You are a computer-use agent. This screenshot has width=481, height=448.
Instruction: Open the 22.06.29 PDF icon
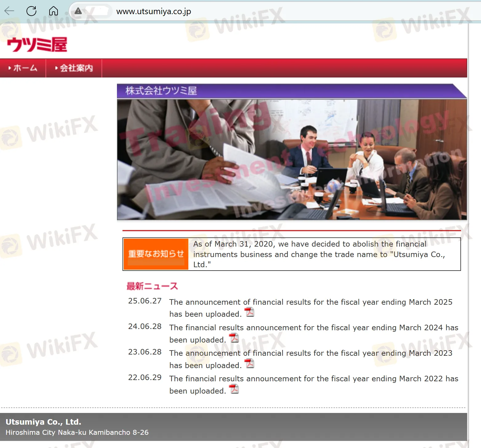tap(234, 389)
